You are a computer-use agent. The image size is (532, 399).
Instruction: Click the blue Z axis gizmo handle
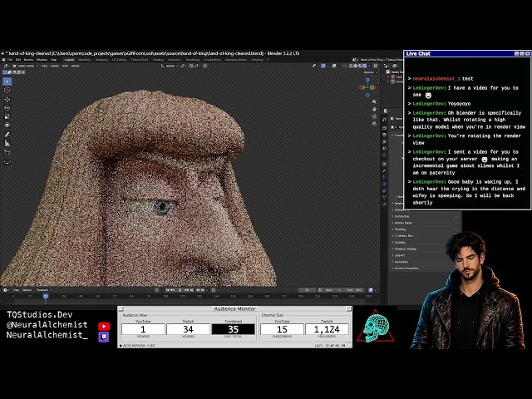[367, 80]
